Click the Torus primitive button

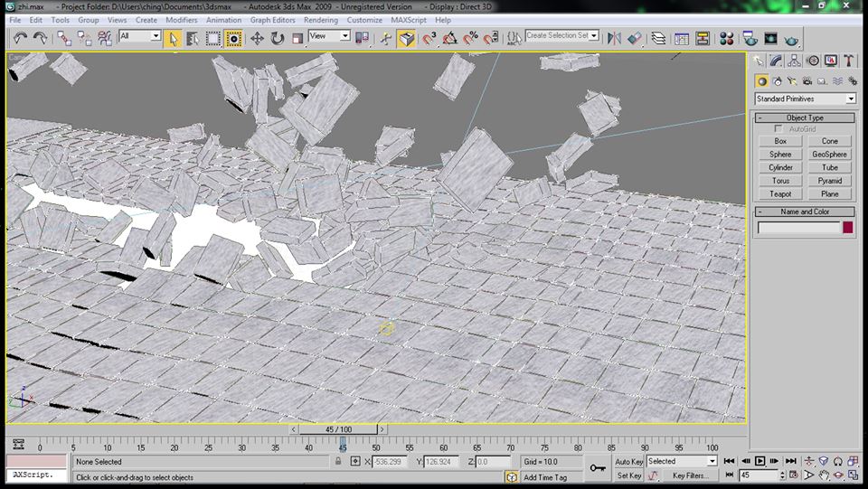[x=780, y=181]
